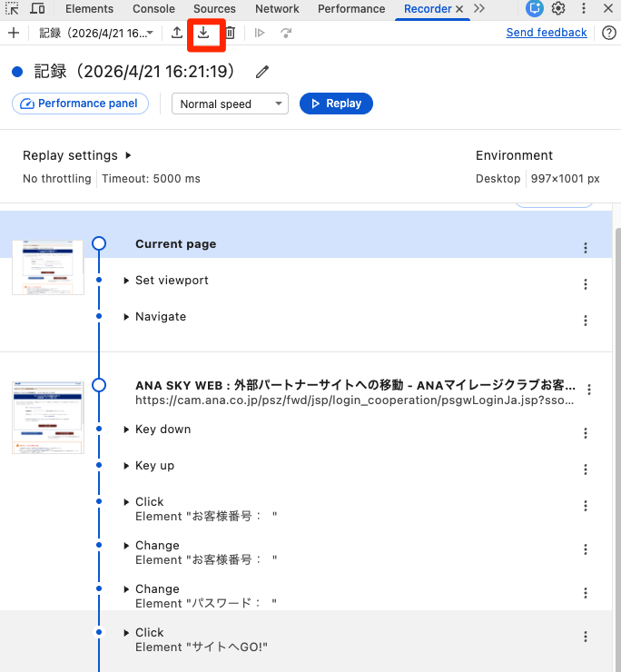The width and height of the screenshot is (621, 672).
Task: Open the Change パスワード step menu
Action: pyautogui.click(x=586, y=593)
